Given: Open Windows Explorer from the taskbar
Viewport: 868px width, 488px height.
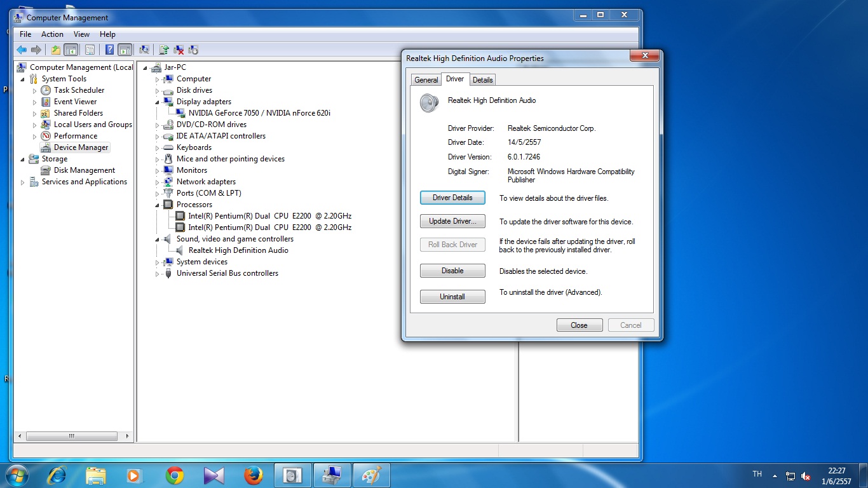Looking at the screenshot, I should 96,475.
